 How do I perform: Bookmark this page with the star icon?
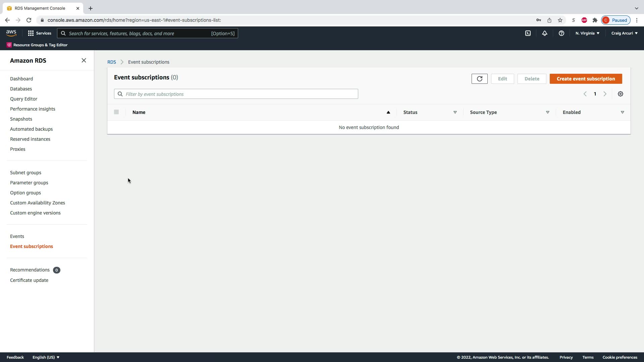560,20
